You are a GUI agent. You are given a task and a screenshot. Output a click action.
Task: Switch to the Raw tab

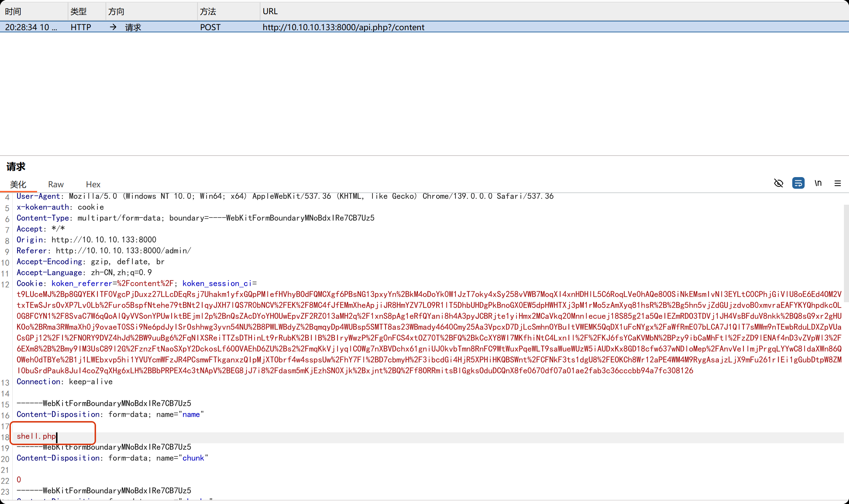coord(56,184)
